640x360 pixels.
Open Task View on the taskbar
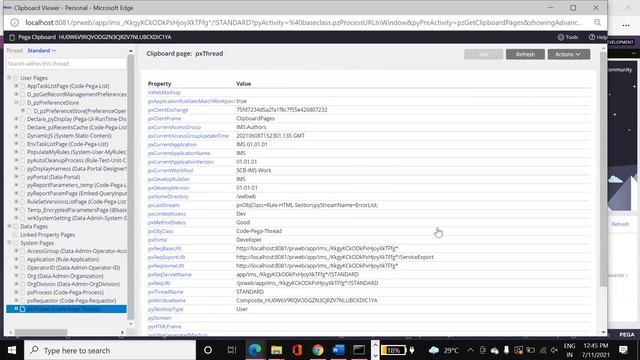(232, 350)
